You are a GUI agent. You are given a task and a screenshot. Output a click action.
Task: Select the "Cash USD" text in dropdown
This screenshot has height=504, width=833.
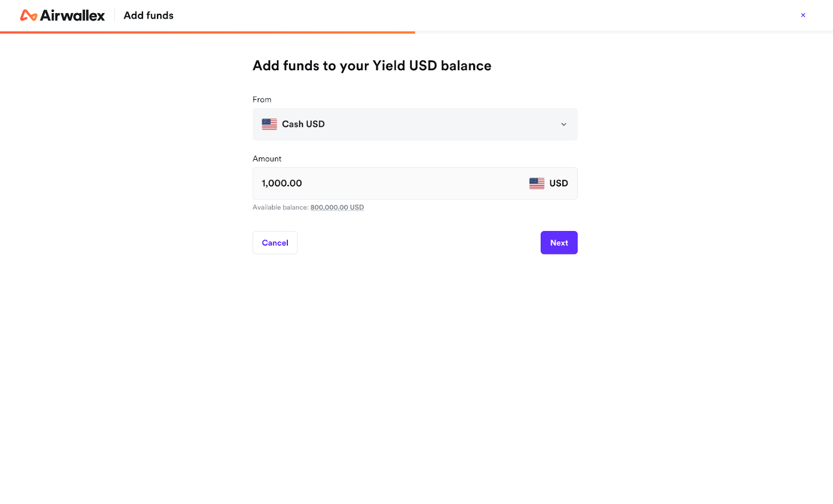point(303,124)
